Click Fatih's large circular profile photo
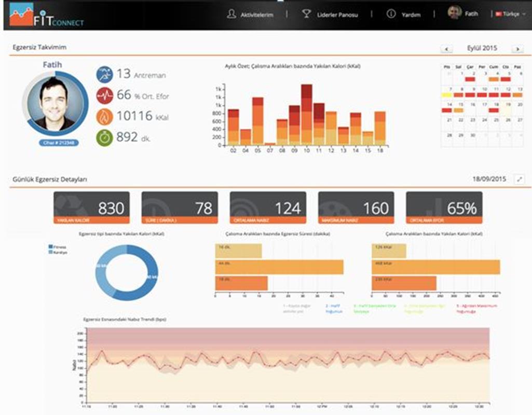The height and width of the screenshot is (415, 532). [x=56, y=104]
